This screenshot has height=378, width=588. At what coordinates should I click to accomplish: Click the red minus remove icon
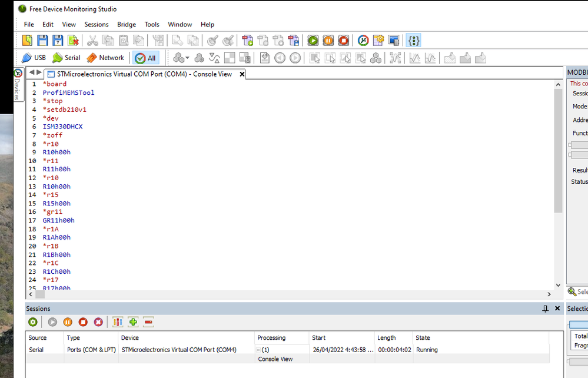(x=148, y=321)
